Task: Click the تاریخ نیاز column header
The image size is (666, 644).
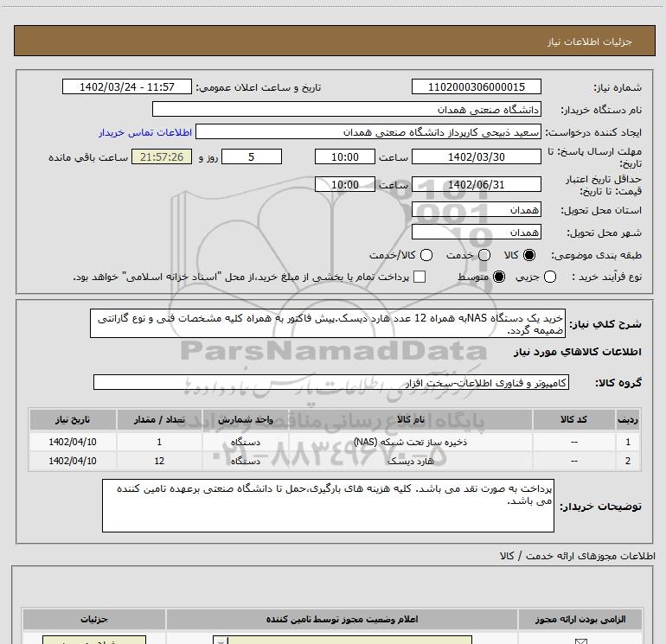Action: [73, 419]
